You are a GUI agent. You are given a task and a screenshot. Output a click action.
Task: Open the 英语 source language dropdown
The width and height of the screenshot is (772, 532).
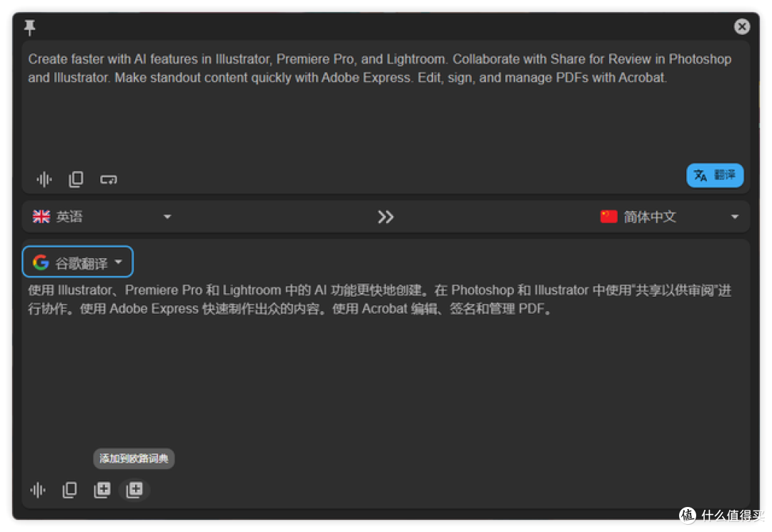pos(102,217)
